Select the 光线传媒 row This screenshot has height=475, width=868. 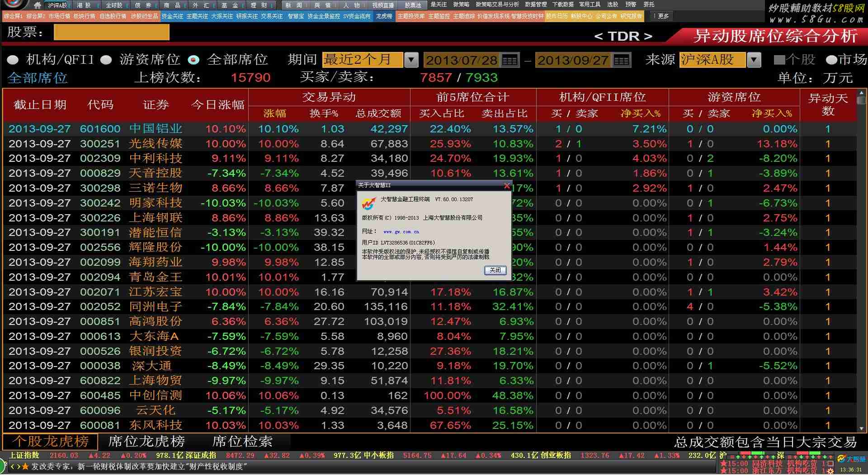tap(429, 144)
